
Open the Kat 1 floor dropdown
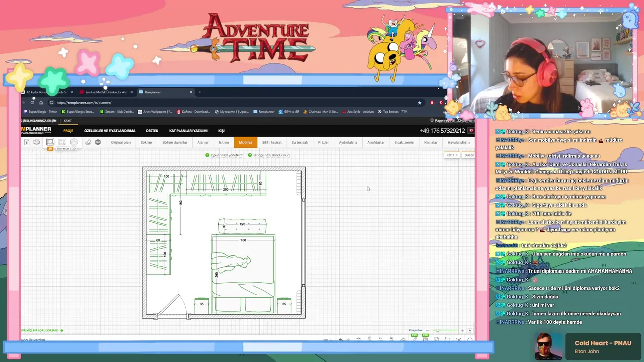click(x=452, y=155)
